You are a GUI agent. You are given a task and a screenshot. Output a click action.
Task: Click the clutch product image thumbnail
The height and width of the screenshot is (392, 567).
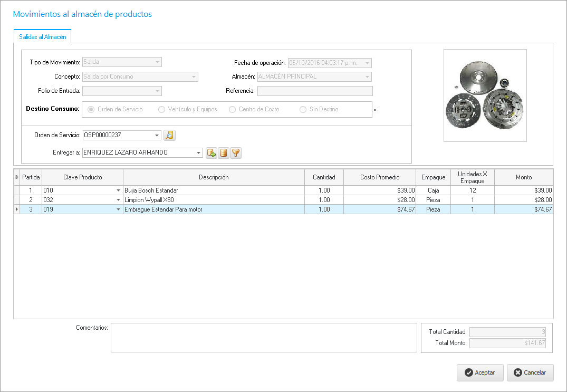[x=485, y=95]
